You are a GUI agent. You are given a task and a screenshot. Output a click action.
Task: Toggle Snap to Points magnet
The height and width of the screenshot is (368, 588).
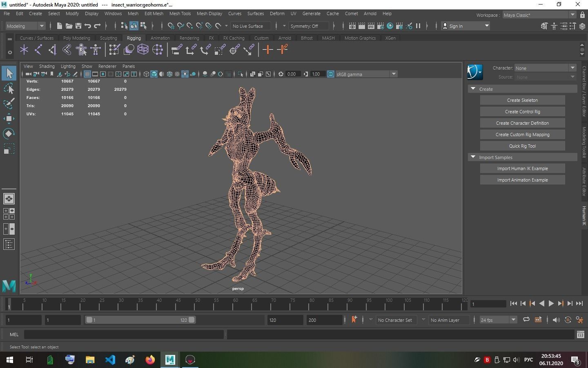[x=190, y=26]
